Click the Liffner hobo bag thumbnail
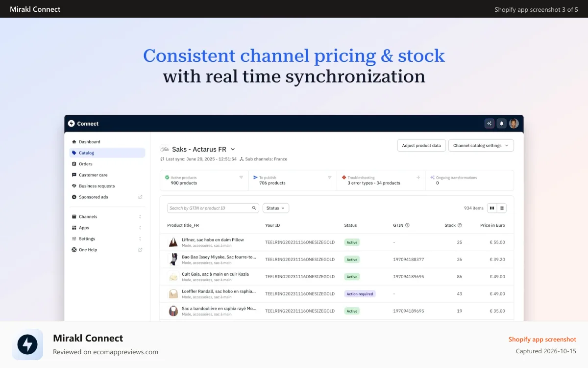The height and width of the screenshot is (368, 588). (x=173, y=242)
